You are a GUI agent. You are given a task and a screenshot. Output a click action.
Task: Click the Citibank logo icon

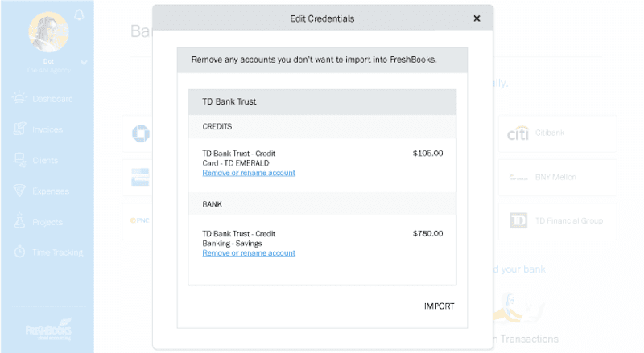point(518,133)
